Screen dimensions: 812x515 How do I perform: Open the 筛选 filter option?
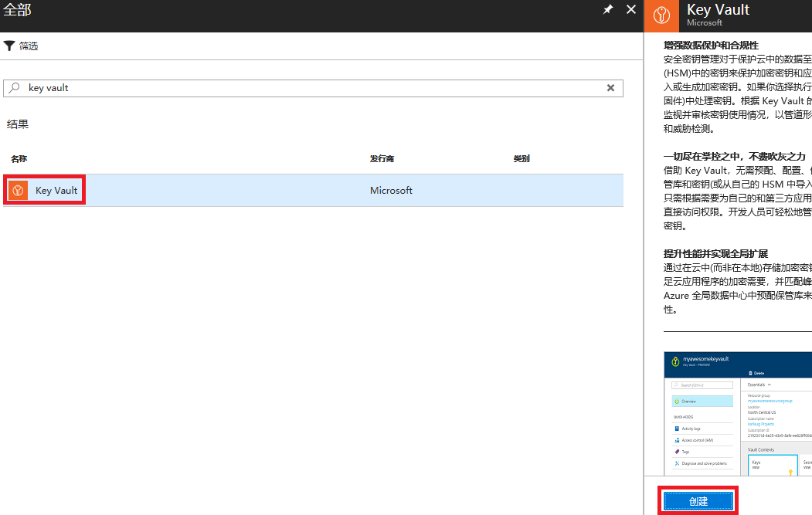point(21,46)
